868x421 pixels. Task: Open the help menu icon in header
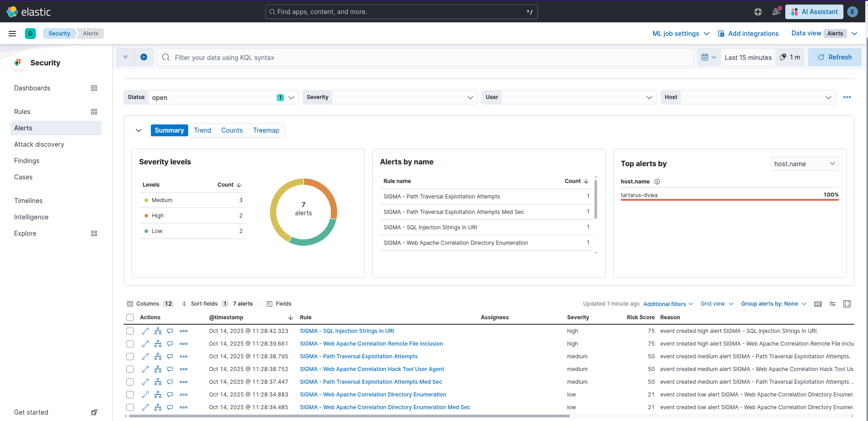(x=758, y=12)
